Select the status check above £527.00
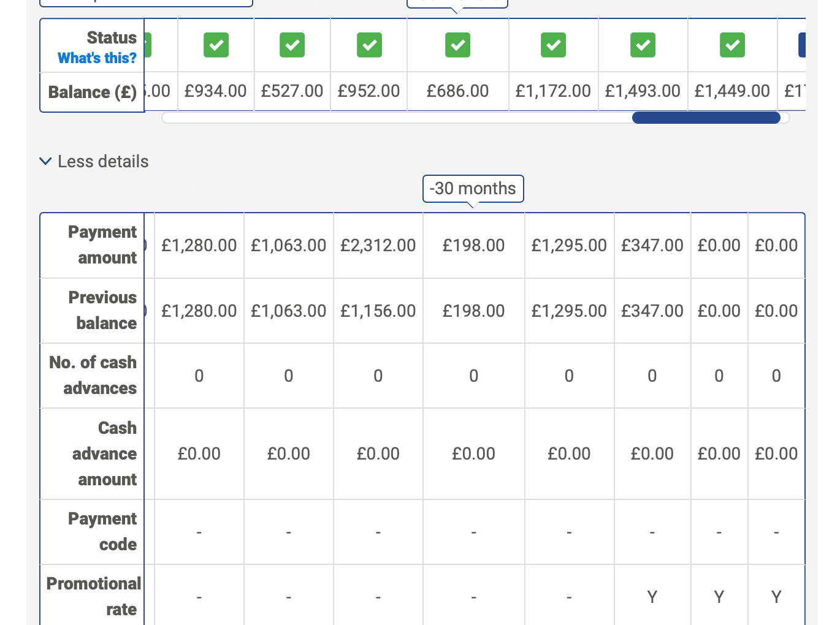 [x=292, y=45]
